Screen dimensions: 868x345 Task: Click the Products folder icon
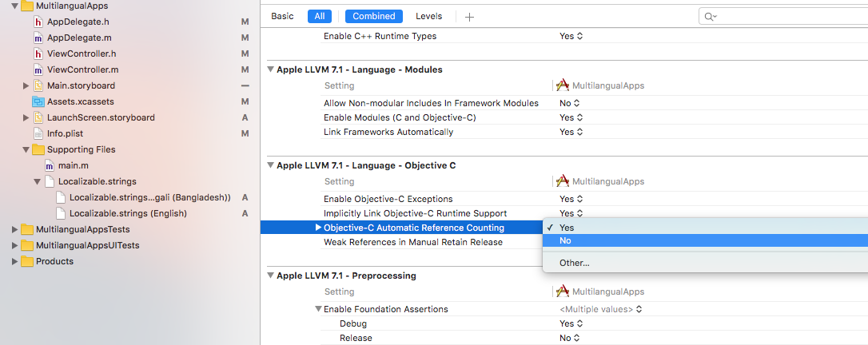26,261
